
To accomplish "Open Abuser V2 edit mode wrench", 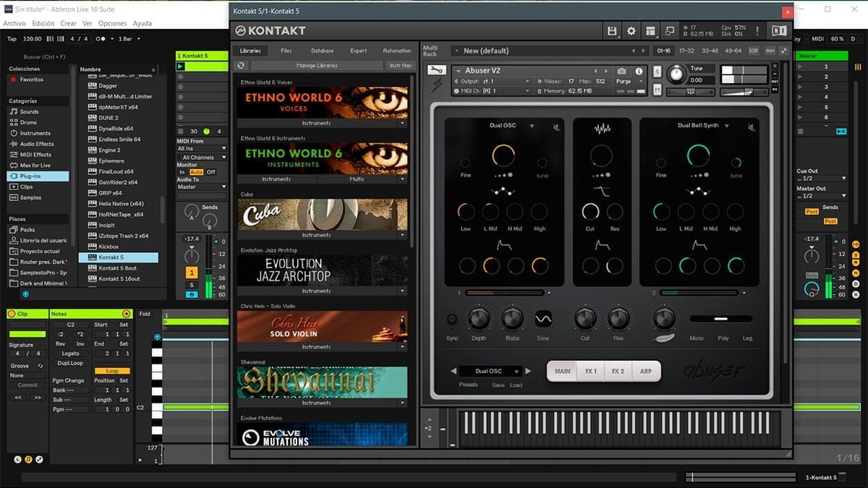I will tap(436, 70).
